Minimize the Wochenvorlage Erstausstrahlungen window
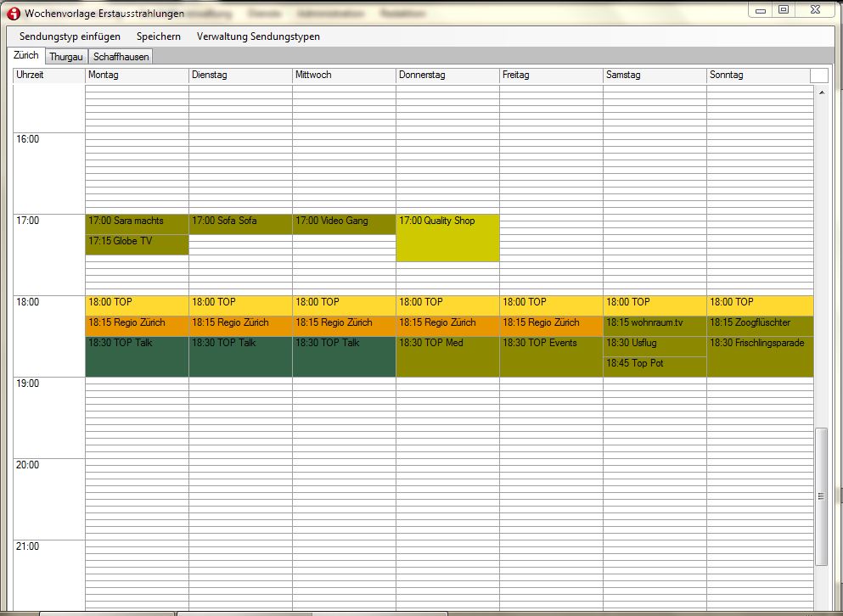The height and width of the screenshot is (616, 843). 761,10
